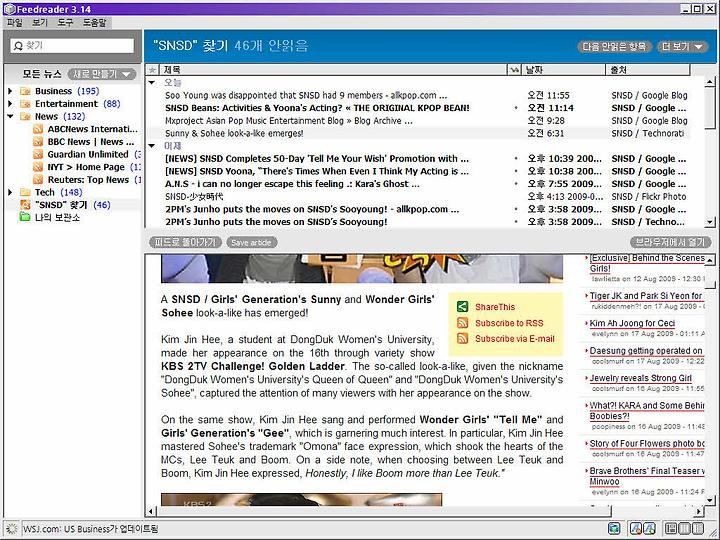Click the Entertainment folder icon
The width and height of the screenshot is (720, 540).
25,104
